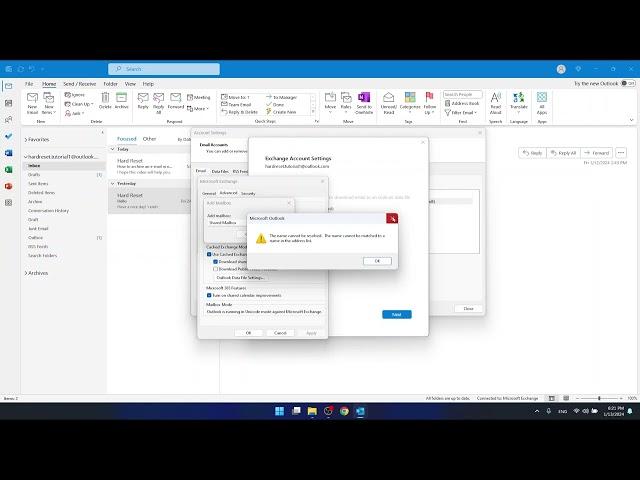Select the Team Email quick step

tap(236, 104)
